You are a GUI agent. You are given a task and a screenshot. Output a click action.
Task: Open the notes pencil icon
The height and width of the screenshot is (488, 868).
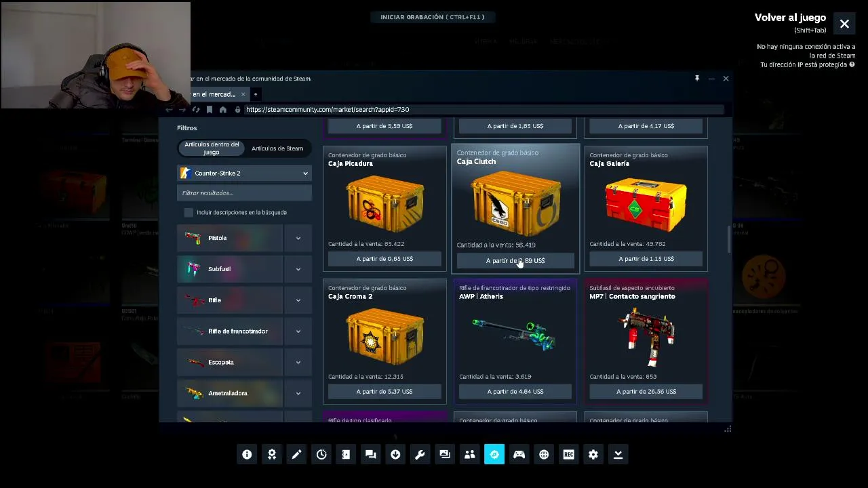click(x=296, y=454)
